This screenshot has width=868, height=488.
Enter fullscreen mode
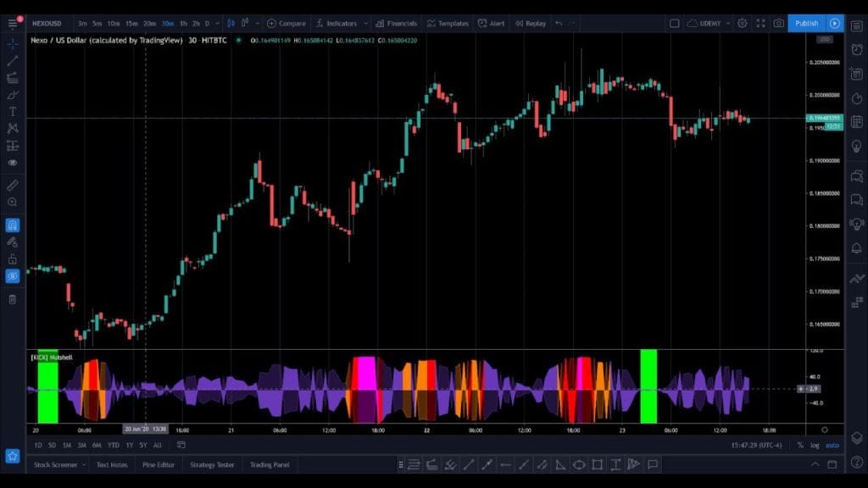click(761, 23)
